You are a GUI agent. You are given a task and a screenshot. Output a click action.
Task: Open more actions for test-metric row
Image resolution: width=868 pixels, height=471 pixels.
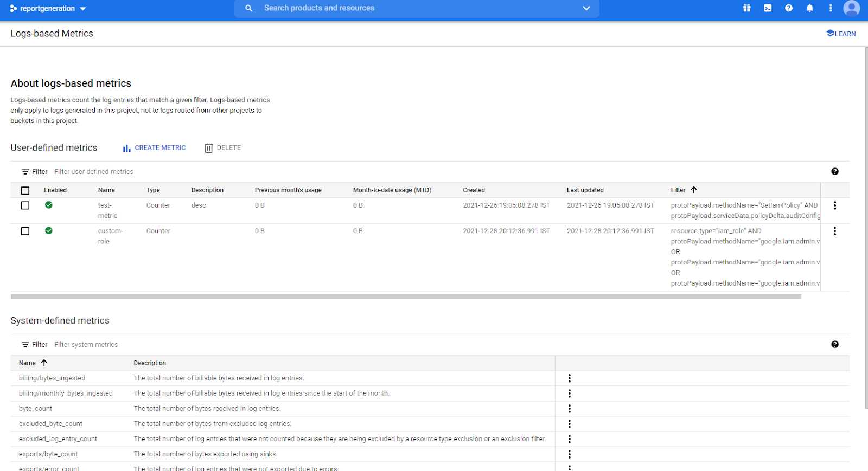[834, 205]
